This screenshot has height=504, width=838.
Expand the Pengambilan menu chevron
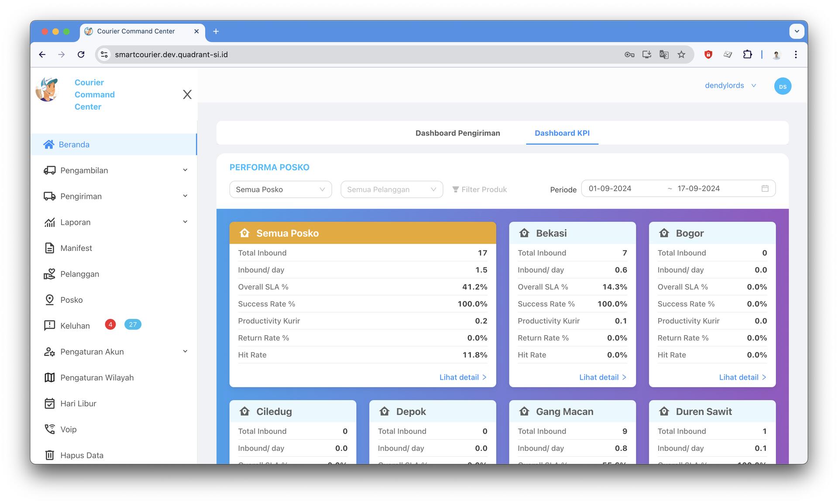[x=185, y=170]
